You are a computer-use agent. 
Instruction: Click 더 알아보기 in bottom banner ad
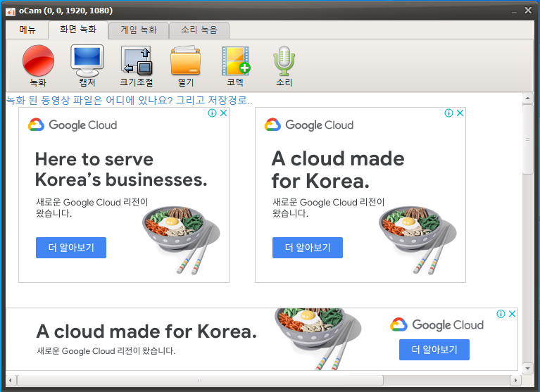434,350
